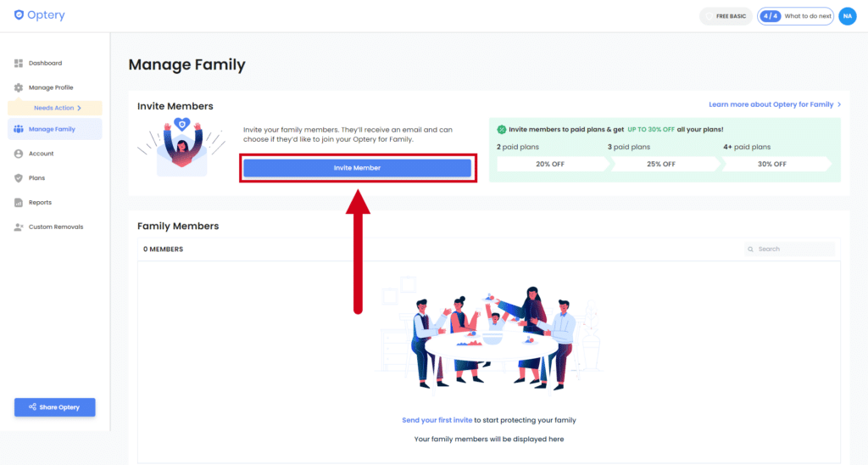Click the 25% OFF discount tier

(x=661, y=164)
